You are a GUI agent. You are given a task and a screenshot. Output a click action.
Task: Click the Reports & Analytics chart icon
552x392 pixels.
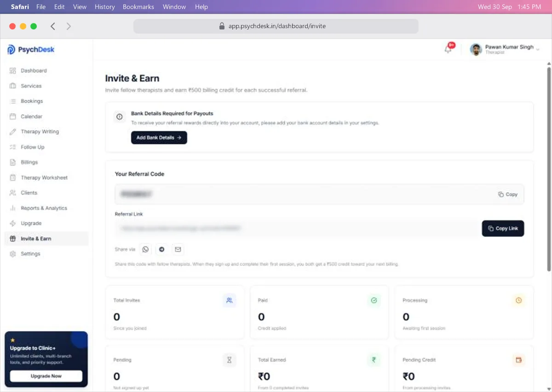pyautogui.click(x=13, y=208)
